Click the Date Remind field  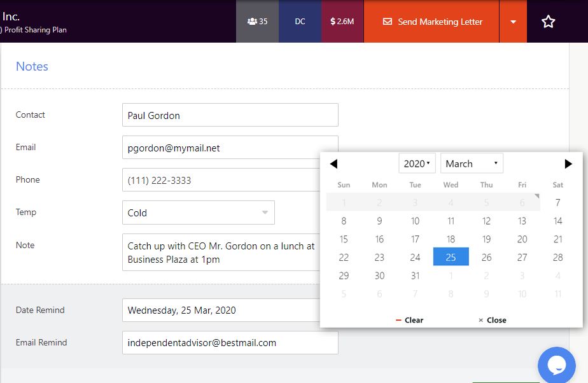pos(220,310)
